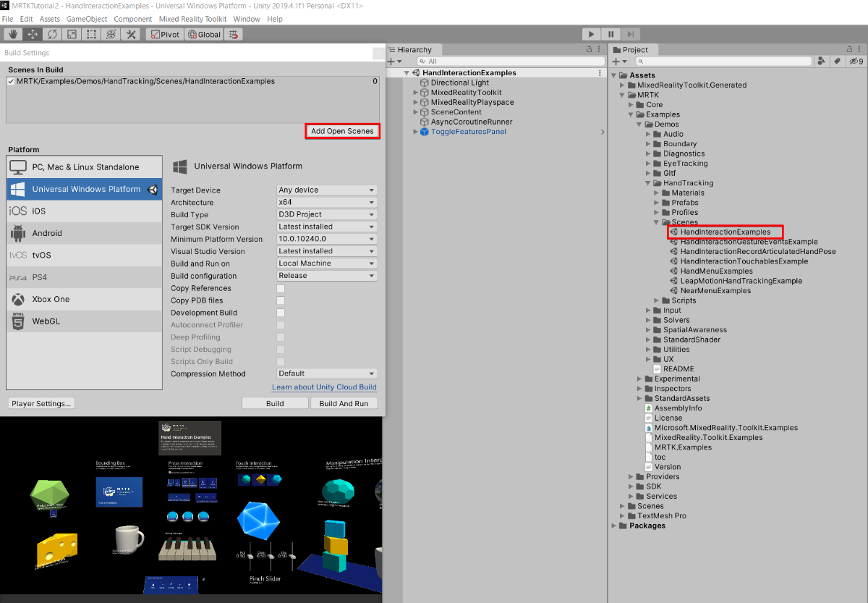Select the Hand tool in toolbar
868x603 pixels.
tap(13, 34)
